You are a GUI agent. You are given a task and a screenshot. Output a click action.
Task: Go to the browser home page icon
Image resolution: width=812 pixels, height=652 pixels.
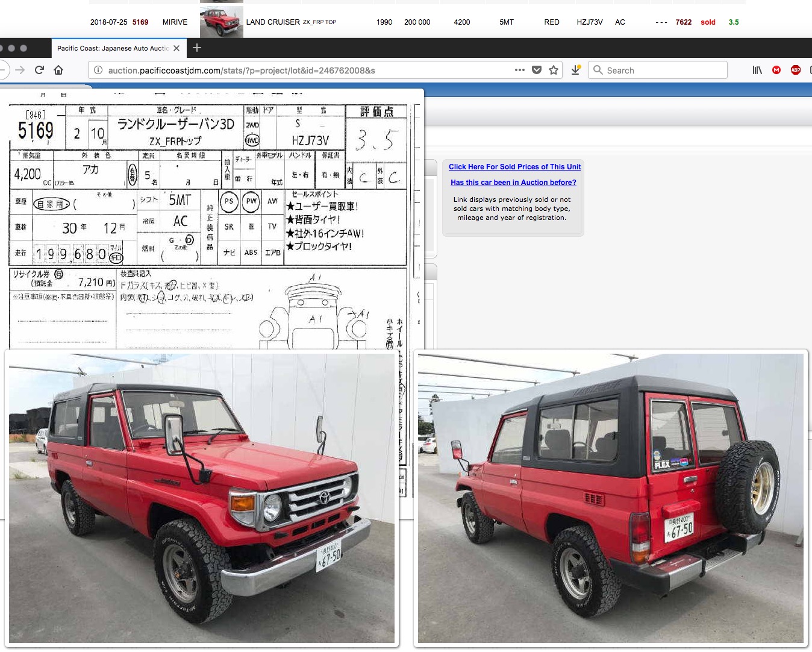[58, 70]
